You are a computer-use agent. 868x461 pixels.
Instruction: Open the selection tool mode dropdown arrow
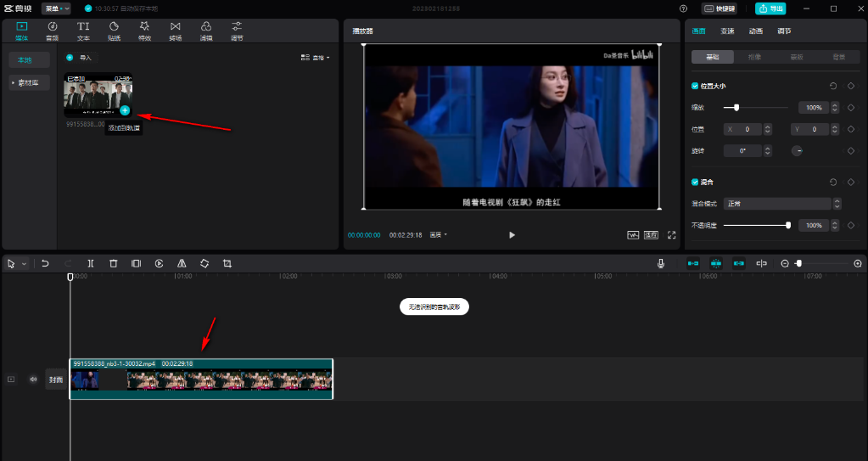point(24,264)
